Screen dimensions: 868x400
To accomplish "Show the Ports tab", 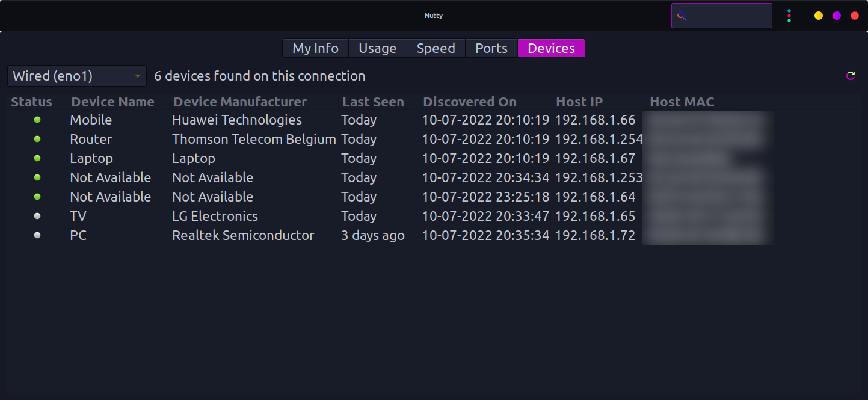I will point(491,48).
